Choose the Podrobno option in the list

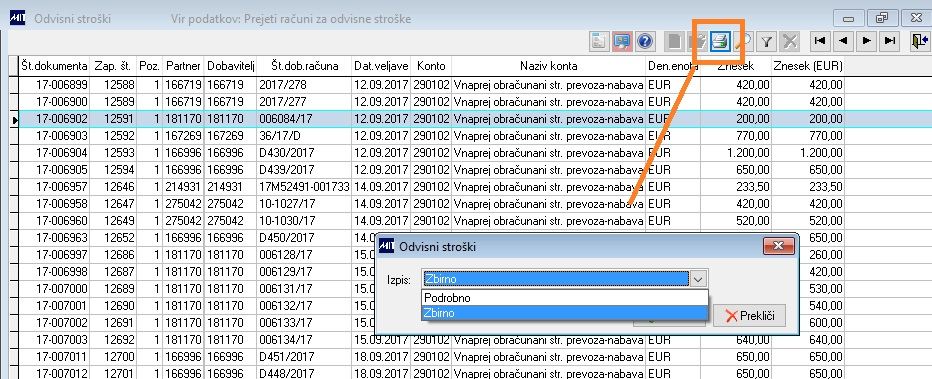[x=565, y=298]
